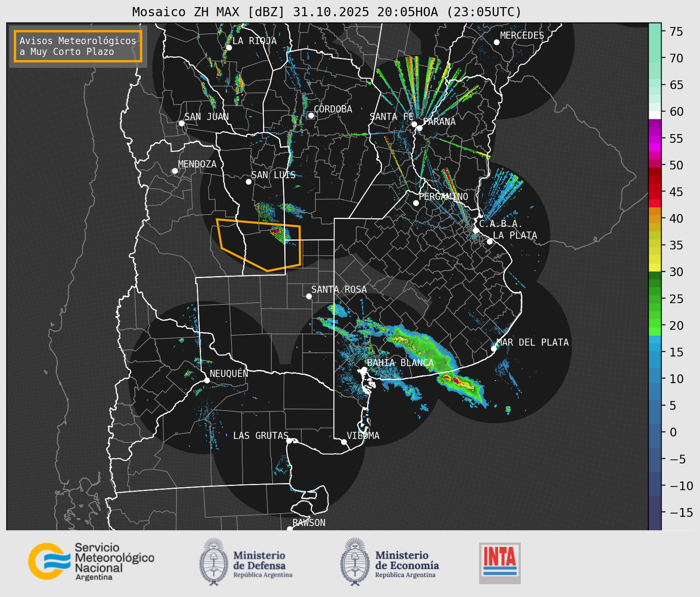The image size is (700, 597).
Task: Click the La Rioja city marker dot
Action: 229,48
